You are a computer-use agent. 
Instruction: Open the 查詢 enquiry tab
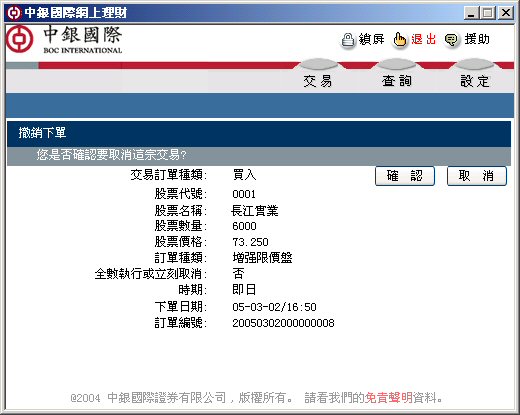(396, 81)
